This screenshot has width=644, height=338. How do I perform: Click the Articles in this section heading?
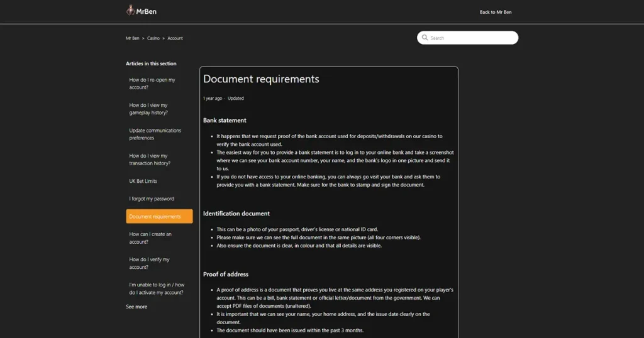[151, 63]
